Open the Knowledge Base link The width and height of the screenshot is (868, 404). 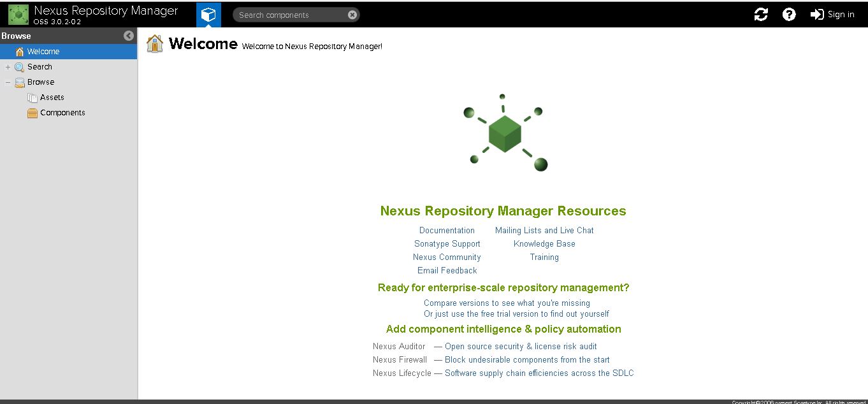coord(544,243)
